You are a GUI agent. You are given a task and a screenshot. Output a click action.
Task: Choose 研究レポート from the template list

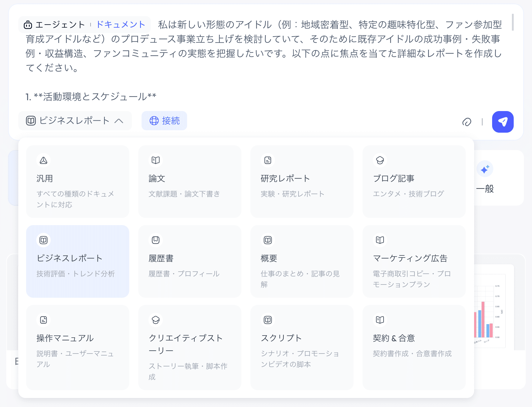tap(302, 182)
